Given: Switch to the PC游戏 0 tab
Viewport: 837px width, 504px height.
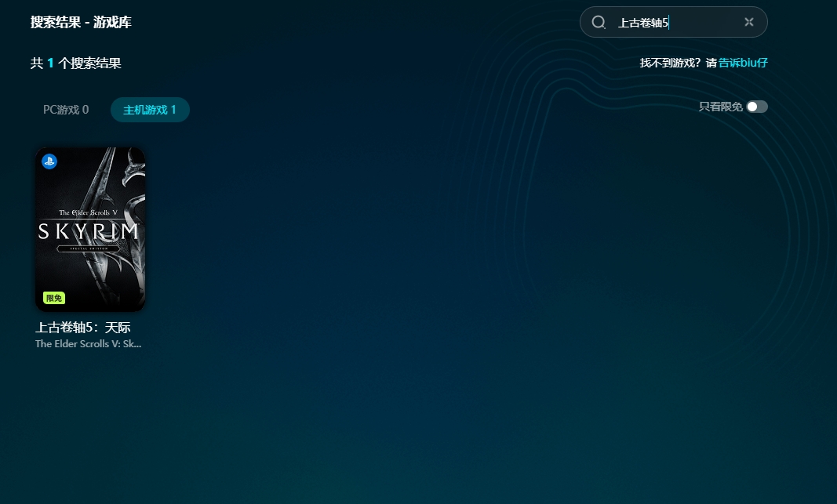Looking at the screenshot, I should pos(66,110).
